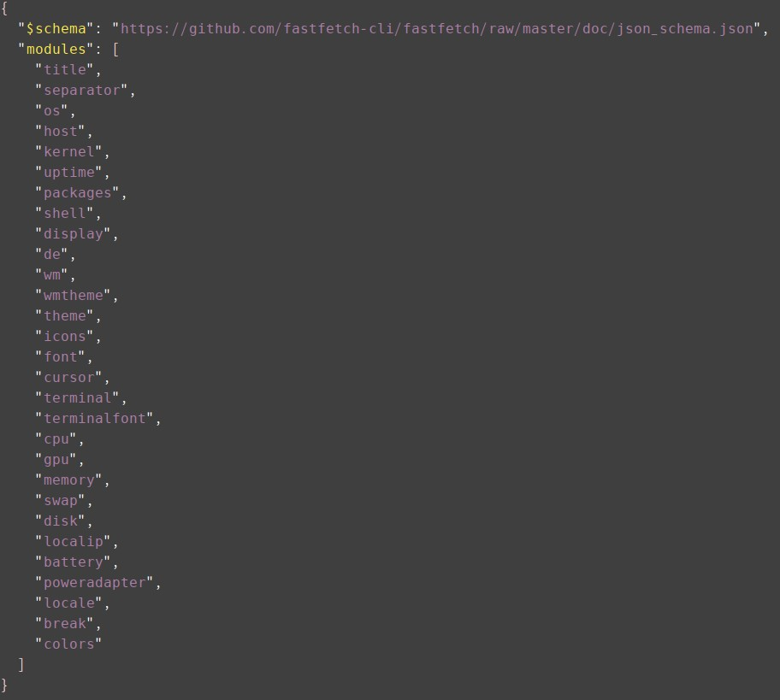Click the "battery" module string
This screenshot has width=780, height=700.
[x=74, y=562]
